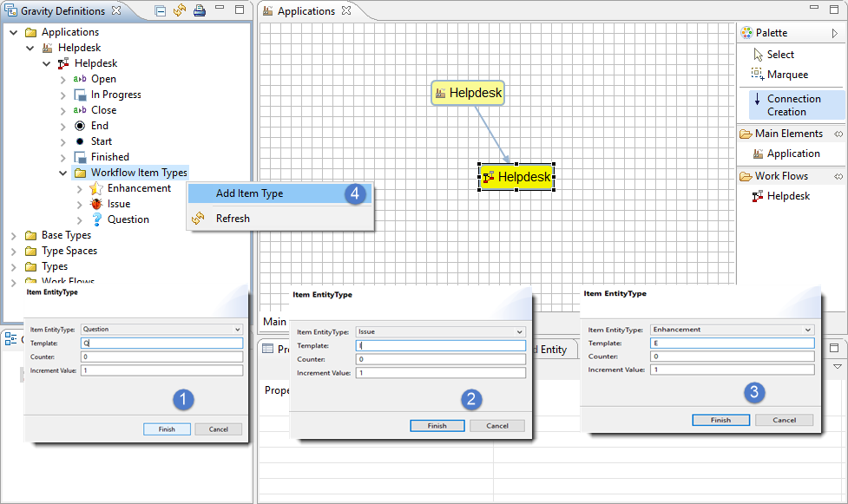The height and width of the screenshot is (504, 848).
Task: Pin the Main Elements palette drawer
Action: [x=838, y=134]
